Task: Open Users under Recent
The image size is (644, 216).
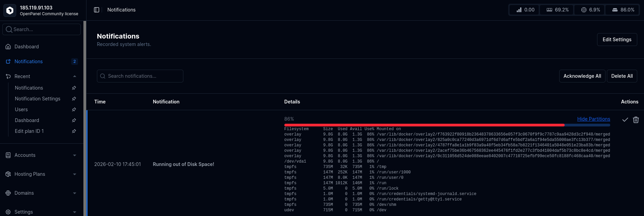Action: 21,110
